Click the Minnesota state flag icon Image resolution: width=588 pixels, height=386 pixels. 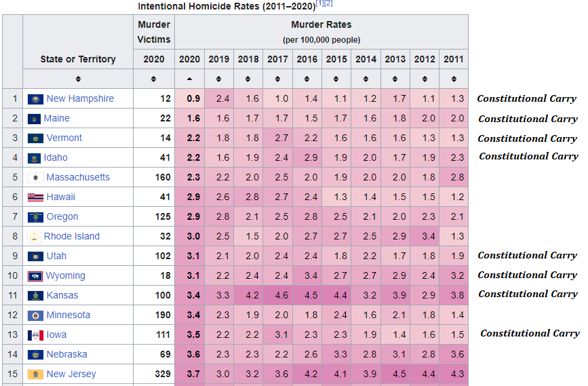point(35,315)
